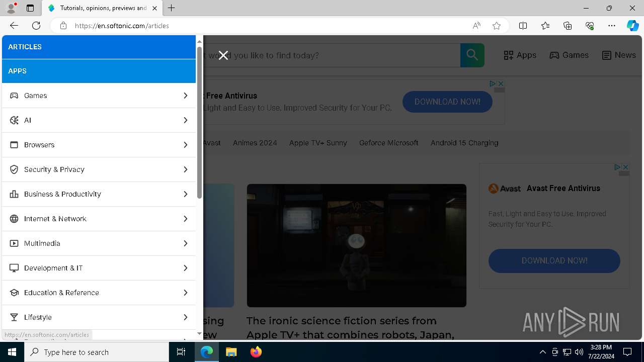Close the side menu with the X icon
The width and height of the screenshot is (644, 362).
[x=223, y=55]
